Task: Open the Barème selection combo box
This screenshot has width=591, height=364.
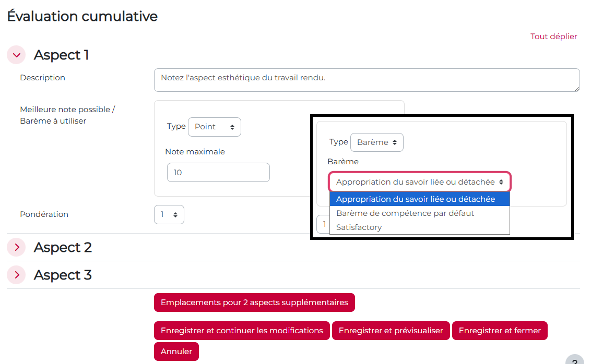Action: point(420,182)
